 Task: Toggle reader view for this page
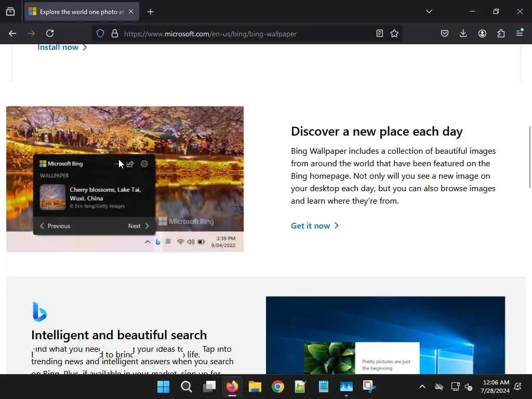click(380, 33)
